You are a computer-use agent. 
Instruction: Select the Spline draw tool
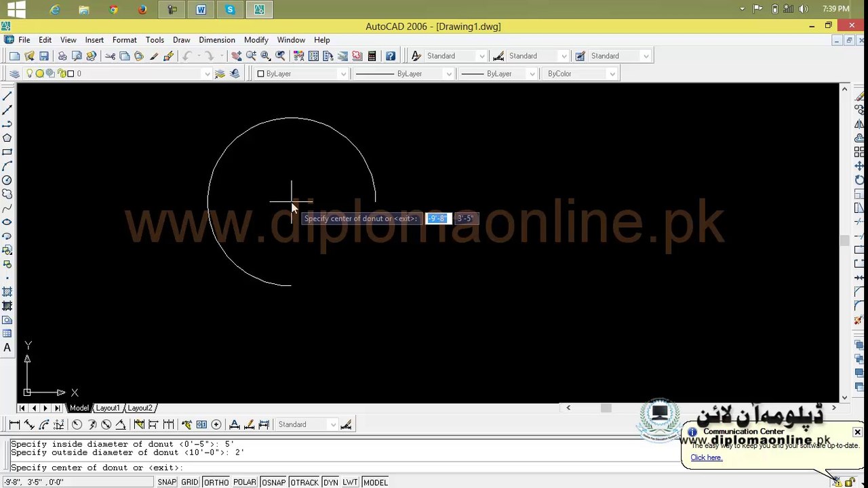pyautogui.click(x=7, y=208)
